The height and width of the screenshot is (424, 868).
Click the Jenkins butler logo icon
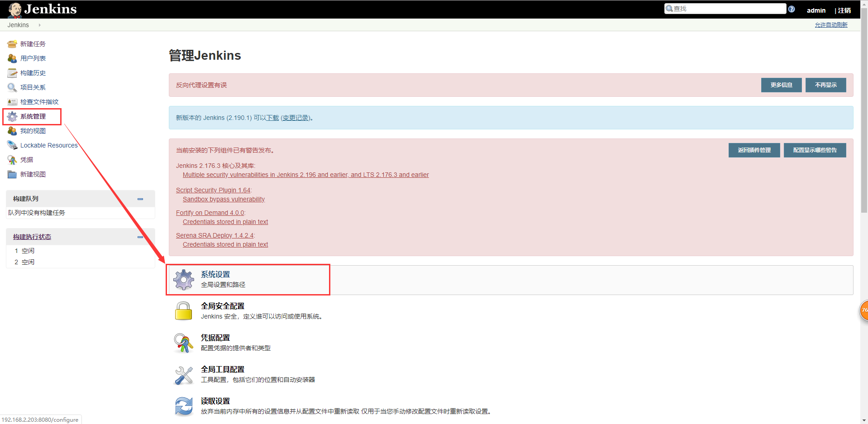[15, 10]
